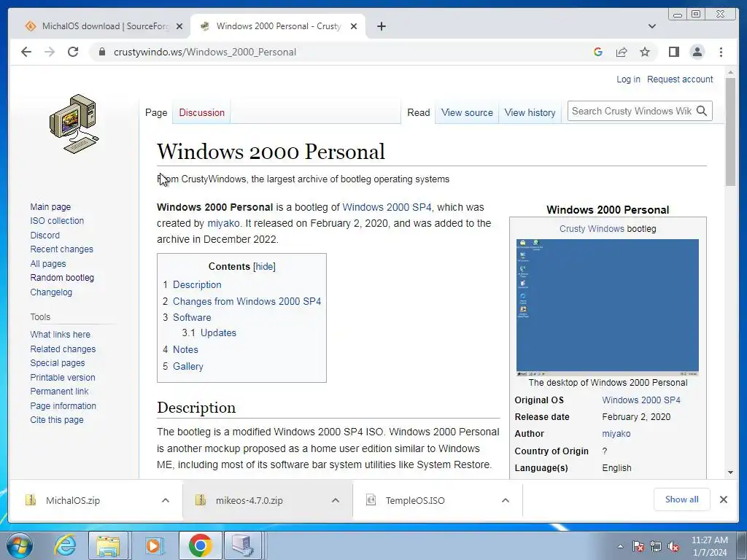This screenshot has width=747, height=560.
Task: Jump to the Gallery section
Action: (x=187, y=367)
